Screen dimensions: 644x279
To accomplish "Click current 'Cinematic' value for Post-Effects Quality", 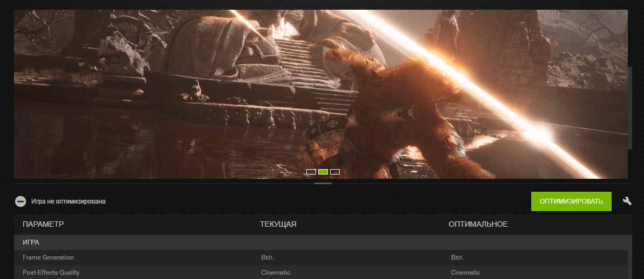I will point(276,273).
